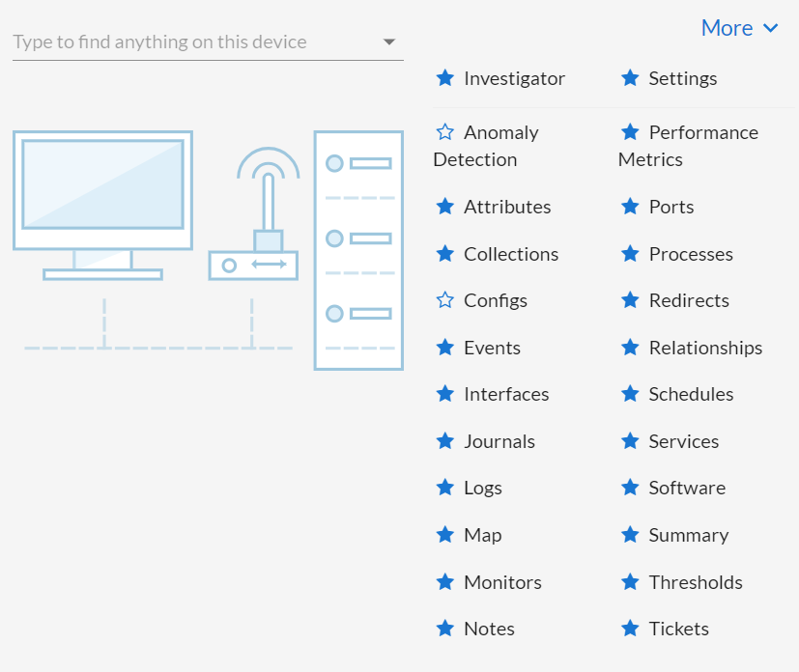Go to the Interfaces section
The height and width of the screenshot is (672, 799).
point(505,394)
